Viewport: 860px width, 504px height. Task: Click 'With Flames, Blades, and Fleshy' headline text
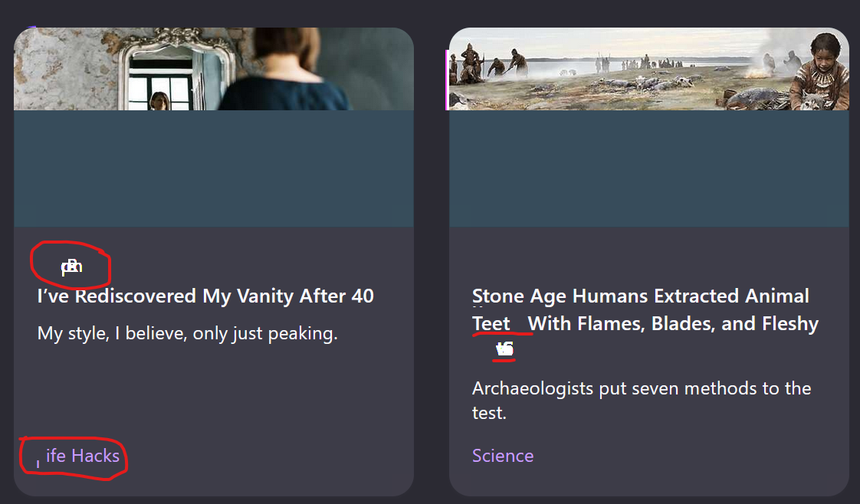(x=673, y=324)
